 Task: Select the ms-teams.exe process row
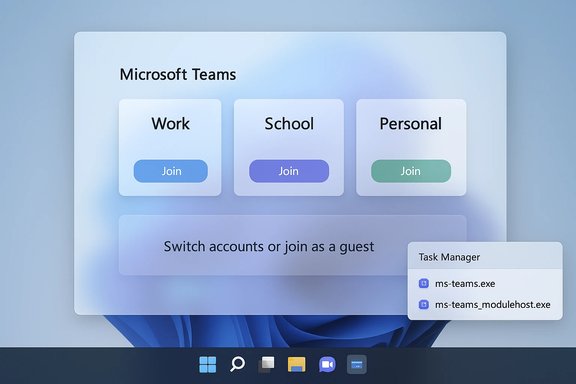tap(485, 283)
